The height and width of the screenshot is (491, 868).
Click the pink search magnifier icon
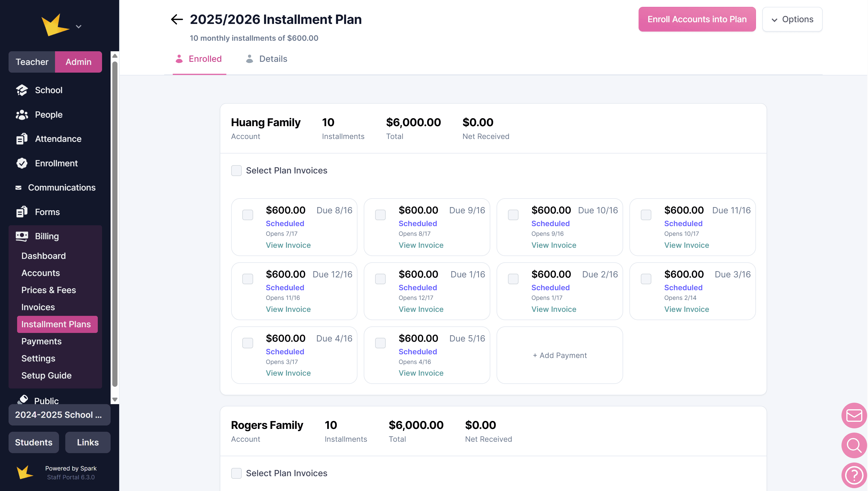(x=854, y=445)
